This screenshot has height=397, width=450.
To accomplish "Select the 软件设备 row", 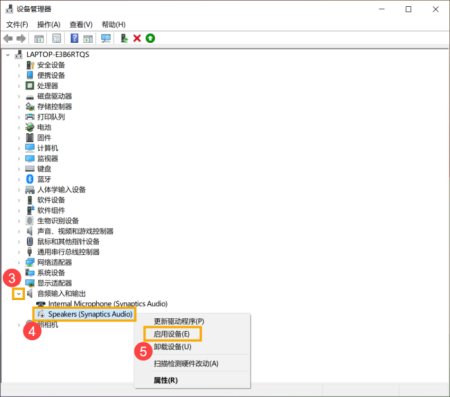I will pyautogui.click(x=51, y=200).
